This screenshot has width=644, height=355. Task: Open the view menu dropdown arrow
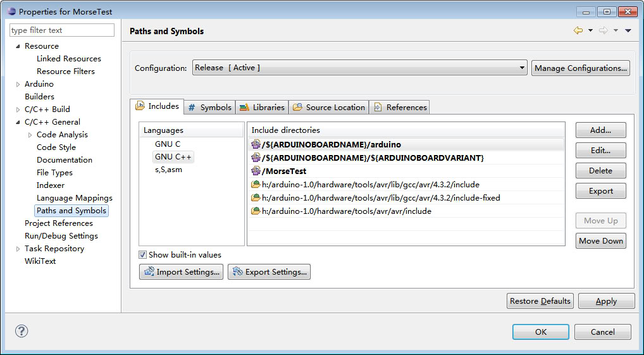click(628, 30)
